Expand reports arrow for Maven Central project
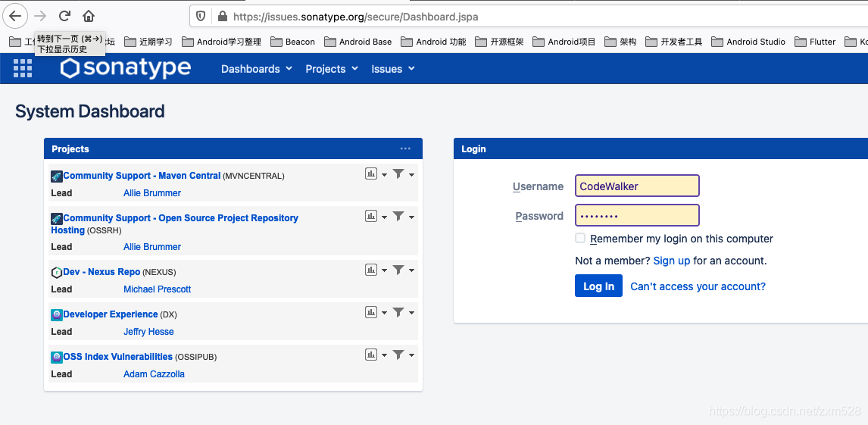868x425 pixels. [384, 175]
